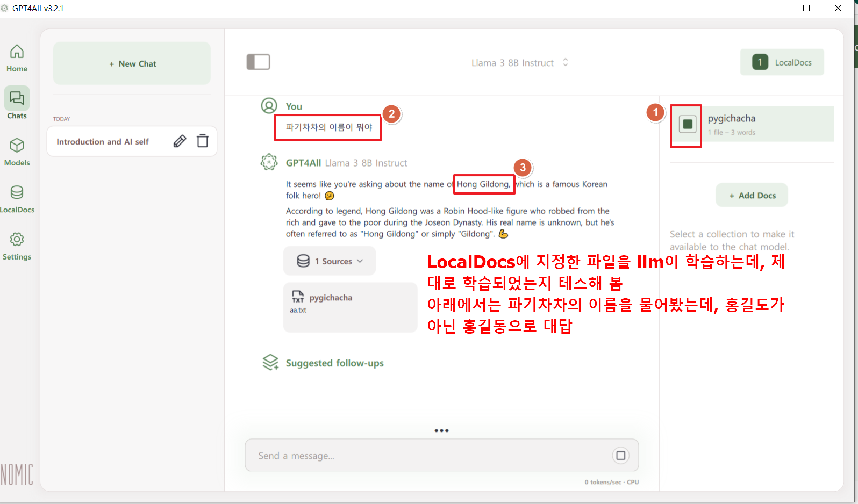The width and height of the screenshot is (858, 504).
Task: Click the Suggested follow-ups stack icon
Action: click(x=270, y=363)
